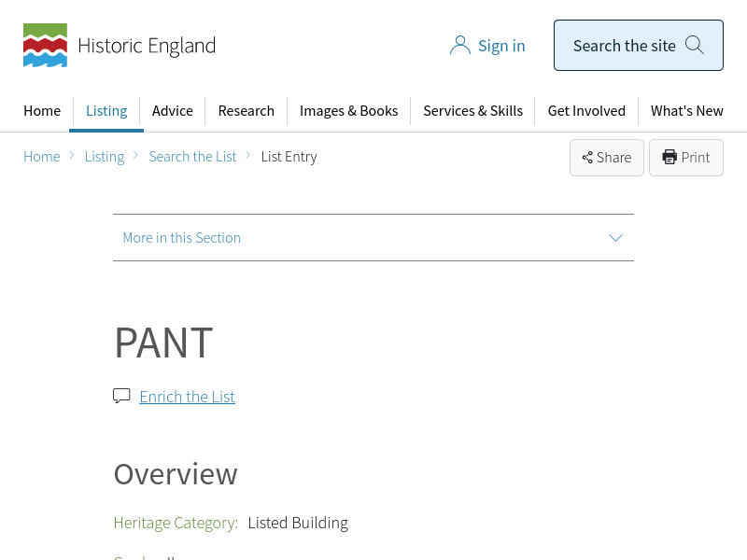
Task: Open the Get Involved section
Action: tap(586, 111)
